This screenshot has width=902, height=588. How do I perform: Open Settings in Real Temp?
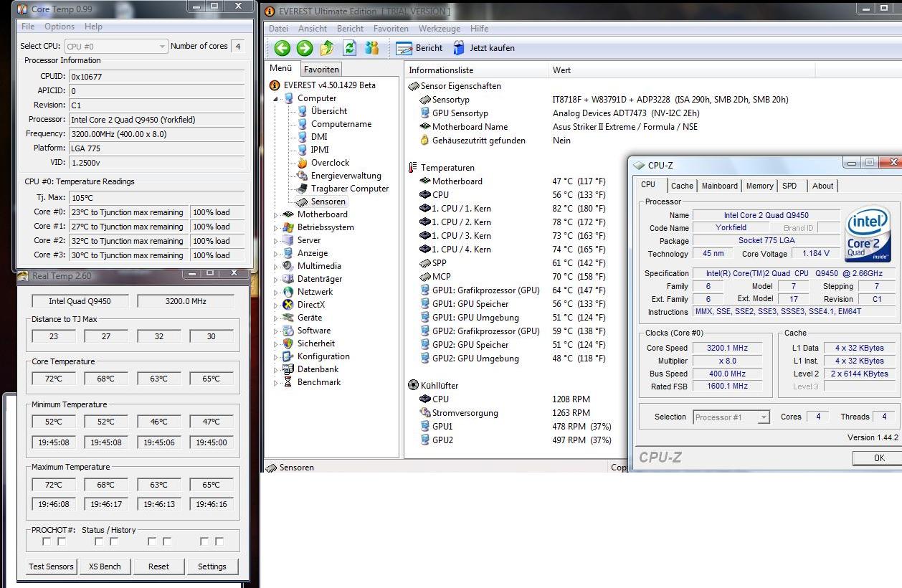pos(212,566)
